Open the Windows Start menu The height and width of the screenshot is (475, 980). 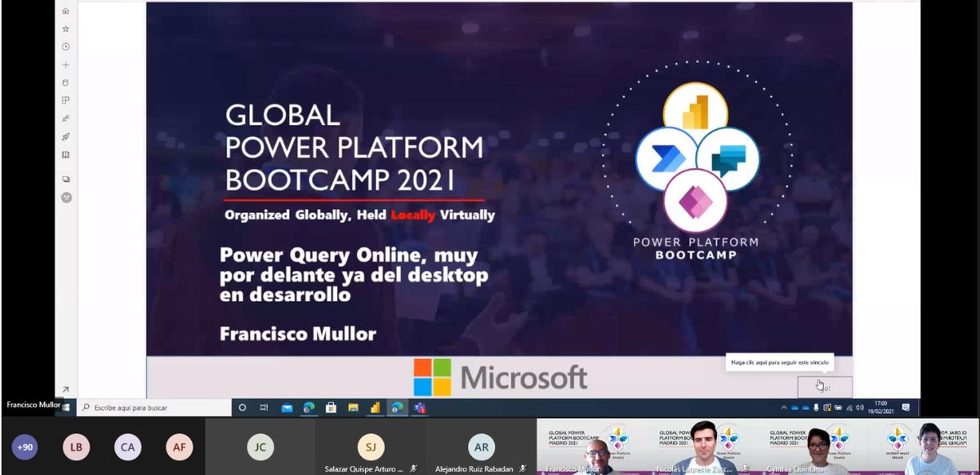point(65,406)
